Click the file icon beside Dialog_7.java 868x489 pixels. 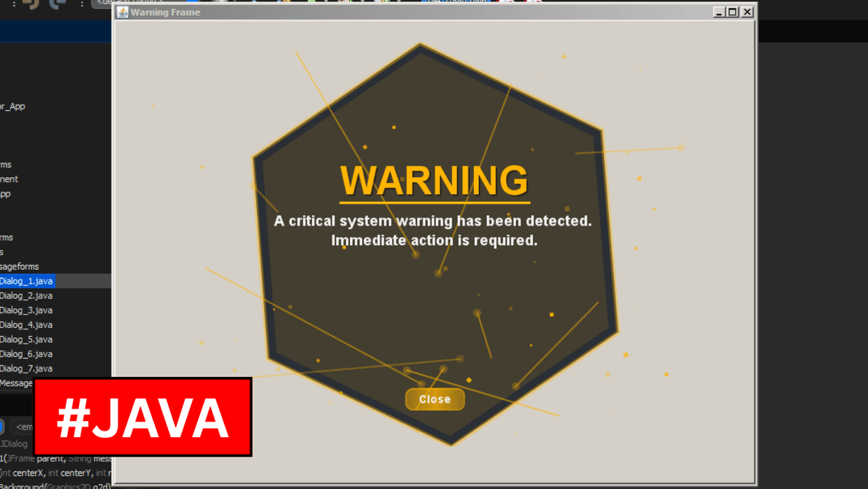[x=2, y=369]
